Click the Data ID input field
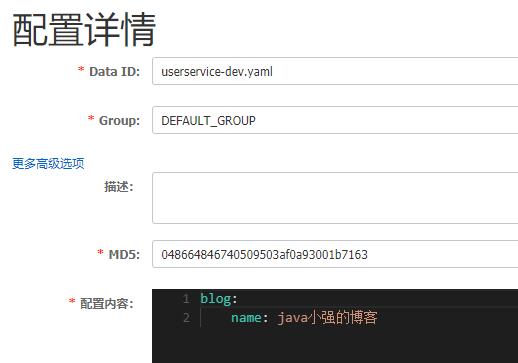518x363 pixels. 335,71
